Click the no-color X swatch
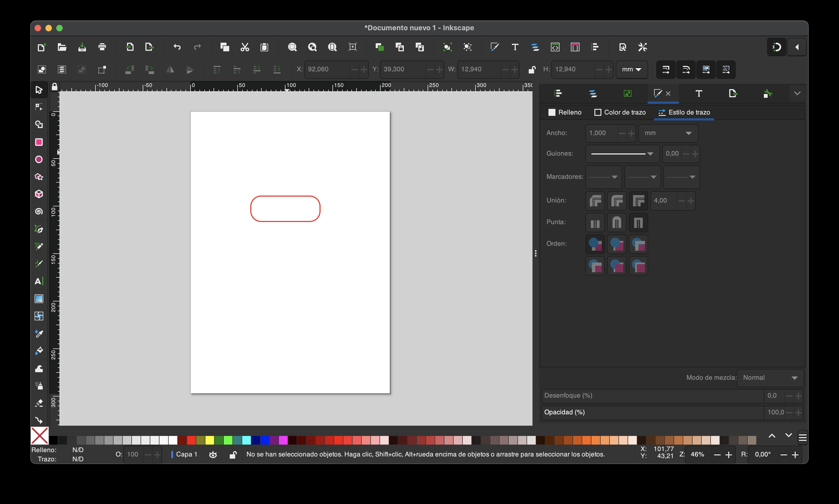This screenshot has height=504, width=839. click(x=40, y=436)
